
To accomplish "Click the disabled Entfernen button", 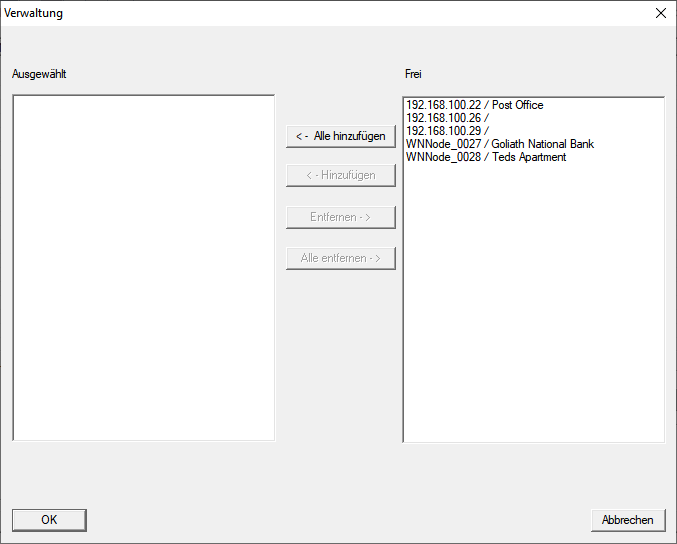I will coord(340,217).
